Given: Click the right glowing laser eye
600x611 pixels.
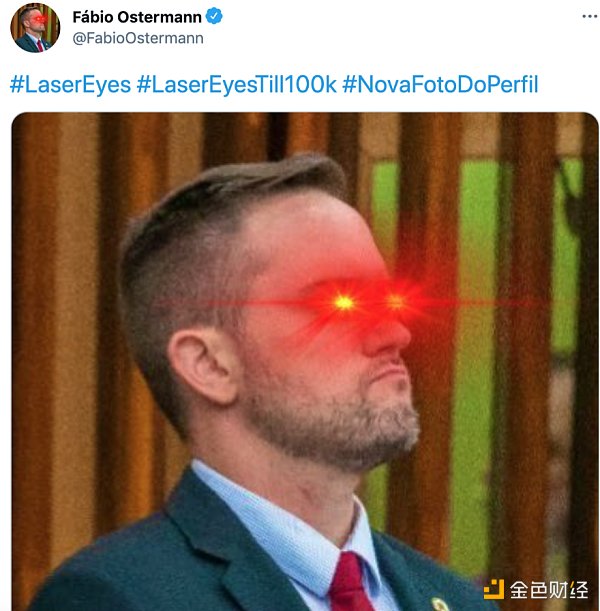Looking at the screenshot, I should tap(396, 302).
